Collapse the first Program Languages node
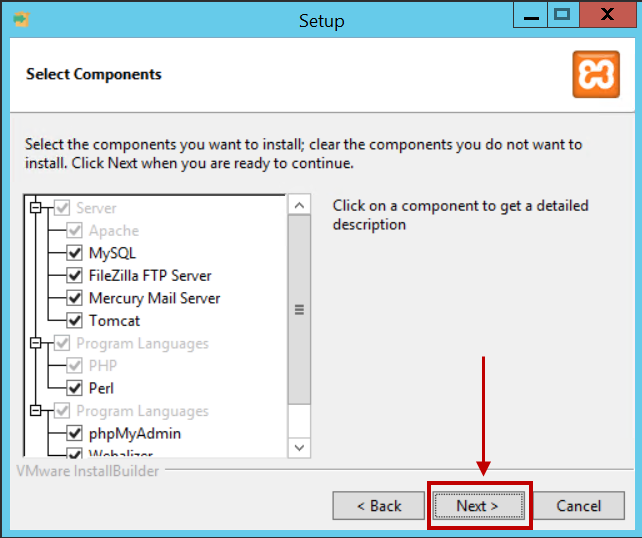Image resolution: width=642 pixels, height=538 pixels. pos(36,343)
